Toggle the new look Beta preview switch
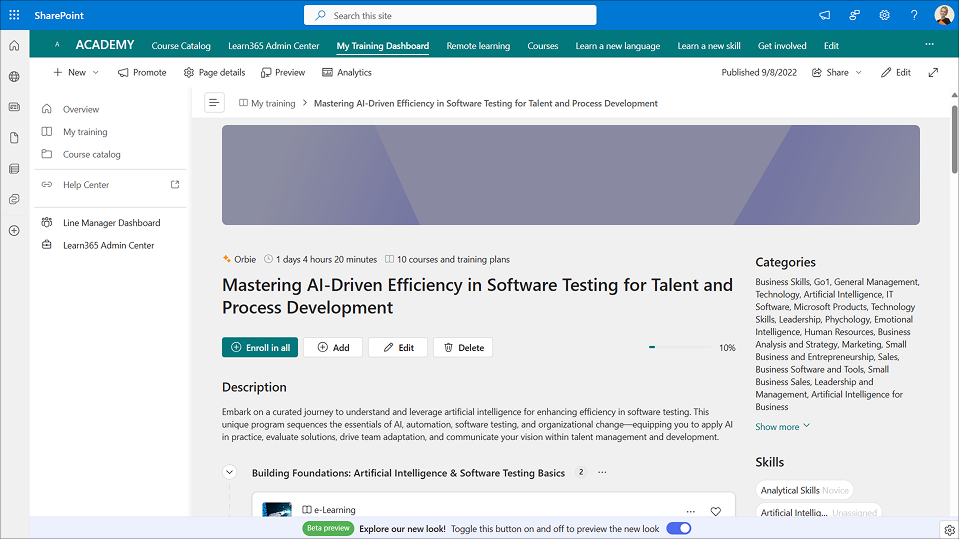959x539 pixels. (678, 528)
